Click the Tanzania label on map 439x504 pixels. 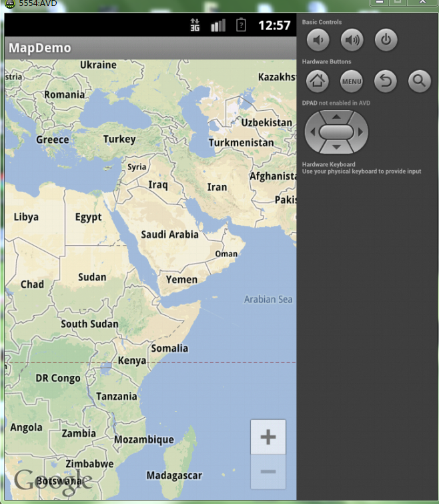point(117,397)
